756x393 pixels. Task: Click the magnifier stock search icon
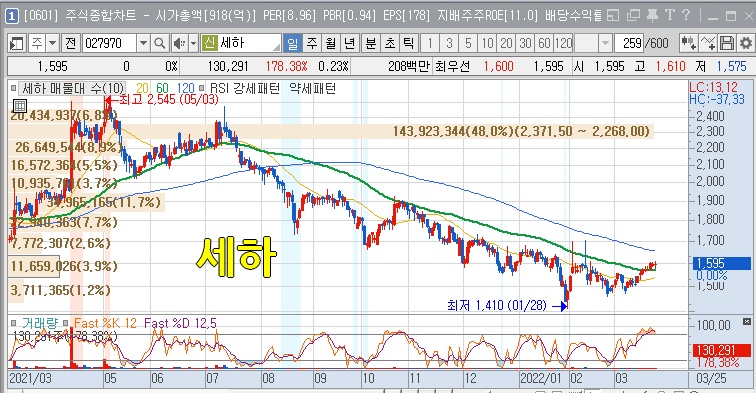point(160,43)
